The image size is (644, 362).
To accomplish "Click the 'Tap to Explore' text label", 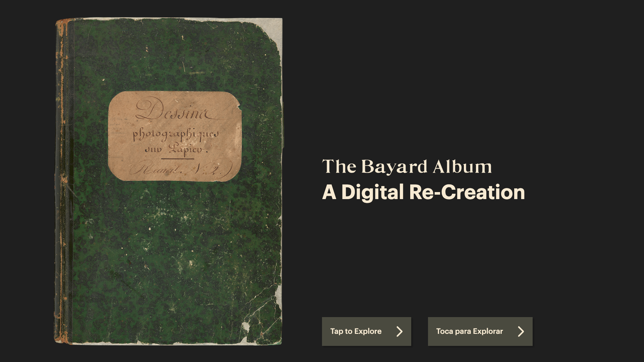I will point(356,331).
